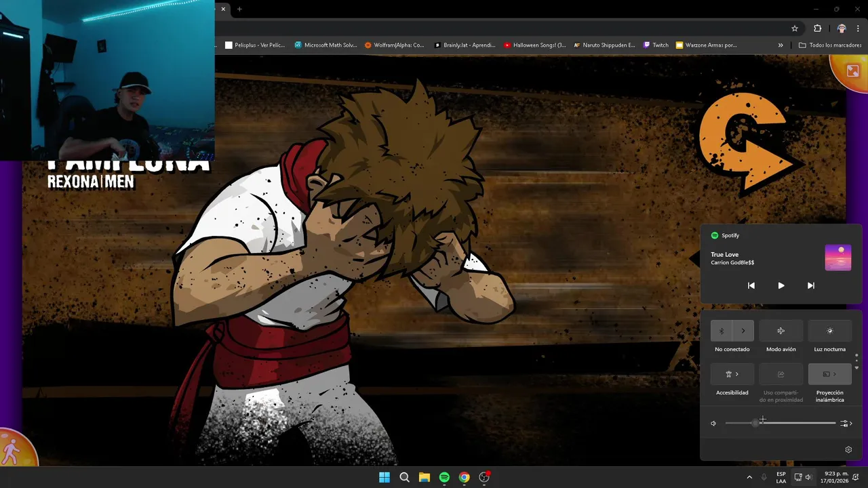Image resolution: width=868 pixels, height=488 pixels.
Task: Show more bookmarks overflow chevron
Action: (x=781, y=45)
